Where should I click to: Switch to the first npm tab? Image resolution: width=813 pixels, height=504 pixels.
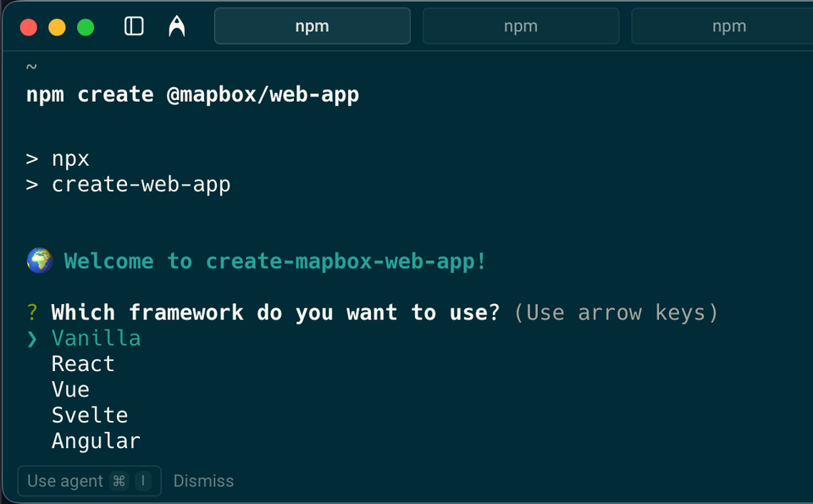312,26
